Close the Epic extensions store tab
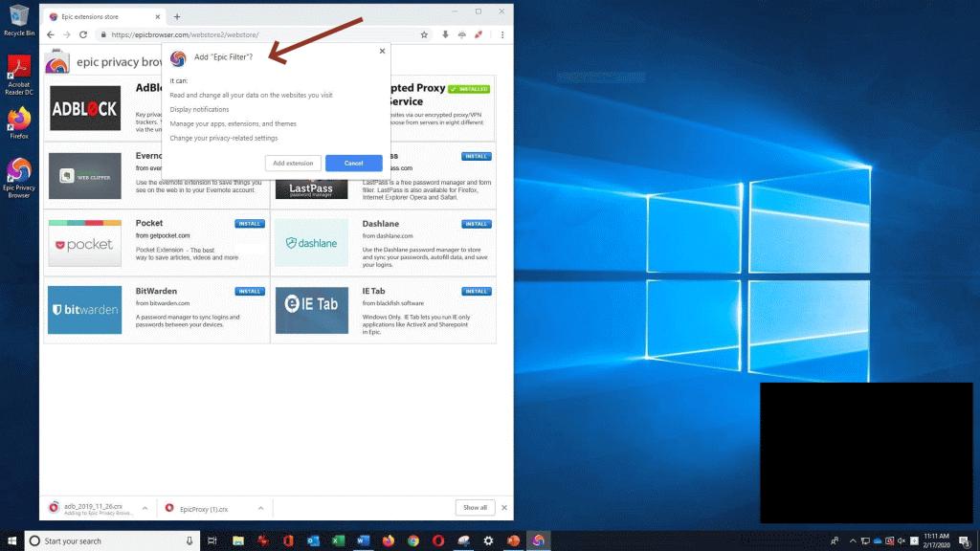980x551 pixels. (x=158, y=17)
